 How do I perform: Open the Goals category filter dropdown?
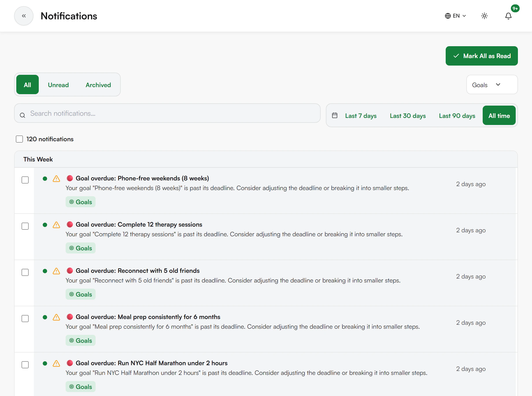pos(492,85)
